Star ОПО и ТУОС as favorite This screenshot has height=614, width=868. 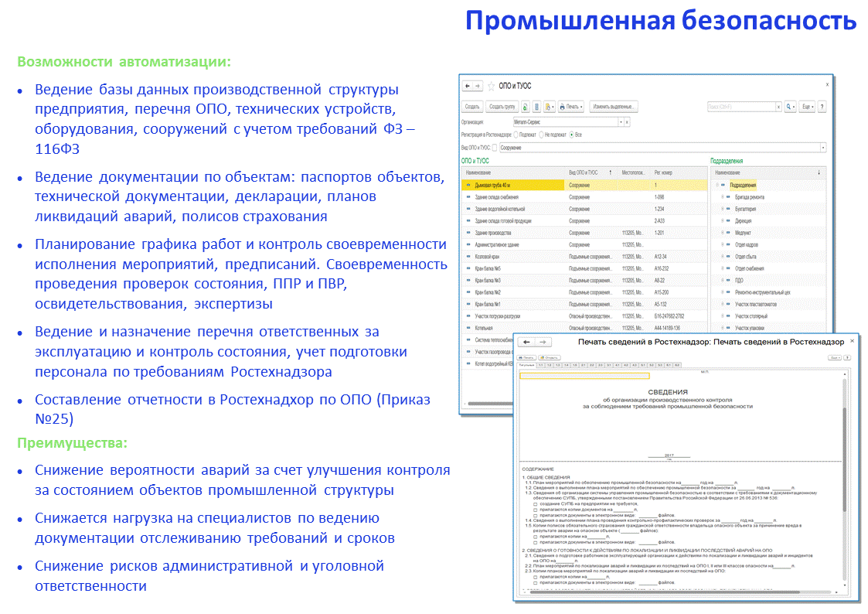(491, 87)
